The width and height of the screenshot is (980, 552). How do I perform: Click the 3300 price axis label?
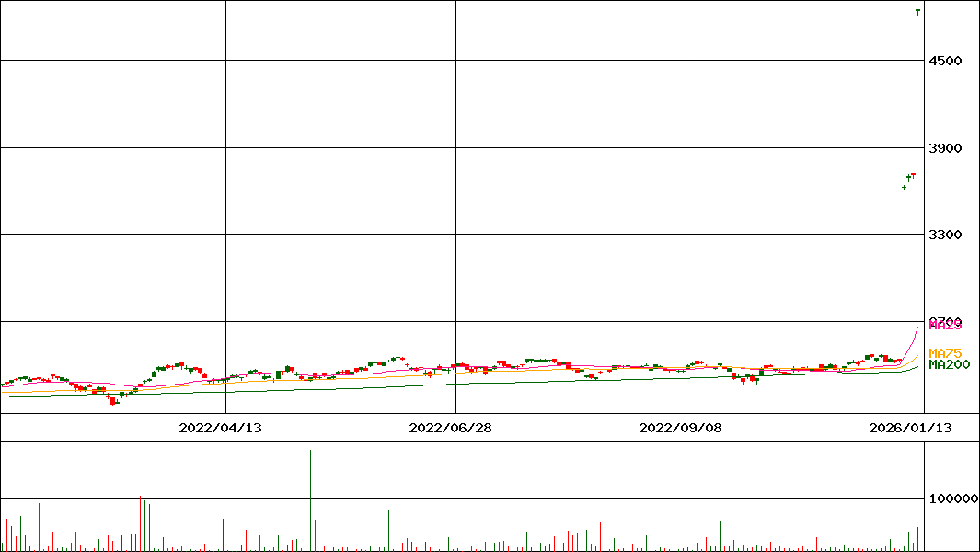click(945, 235)
